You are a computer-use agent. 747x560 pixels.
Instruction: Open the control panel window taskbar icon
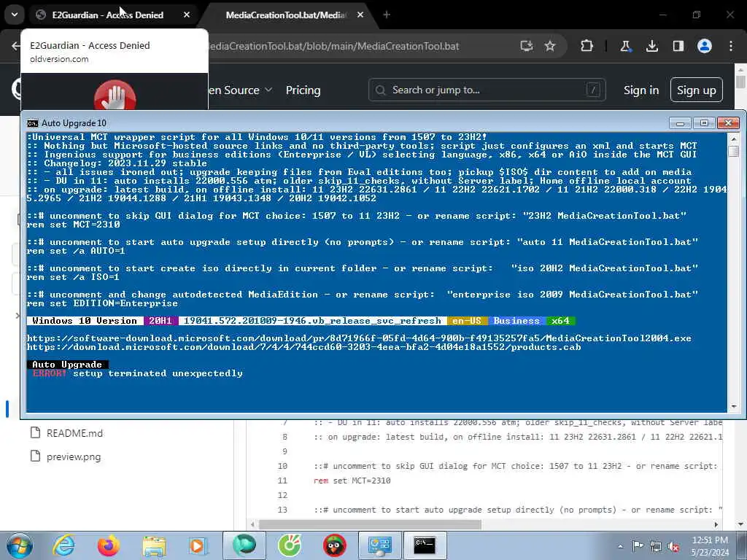379,545
